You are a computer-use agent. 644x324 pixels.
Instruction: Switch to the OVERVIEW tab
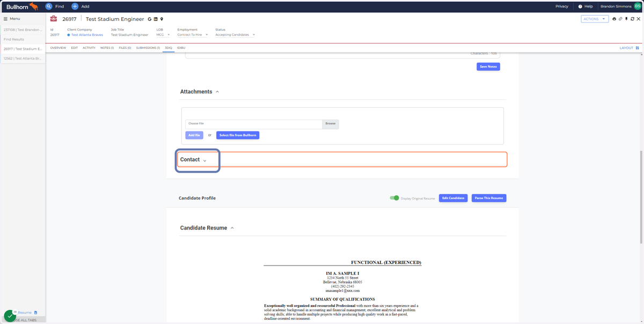pos(58,48)
